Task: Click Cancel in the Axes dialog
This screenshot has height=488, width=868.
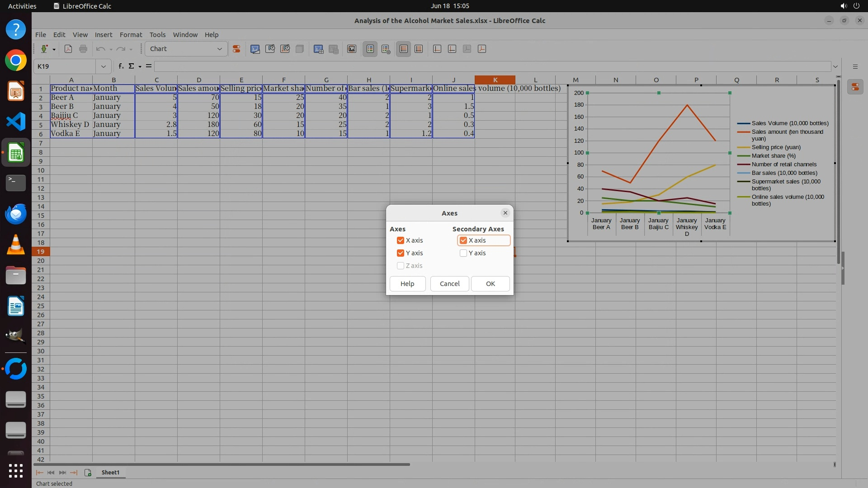Action: [449, 284]
